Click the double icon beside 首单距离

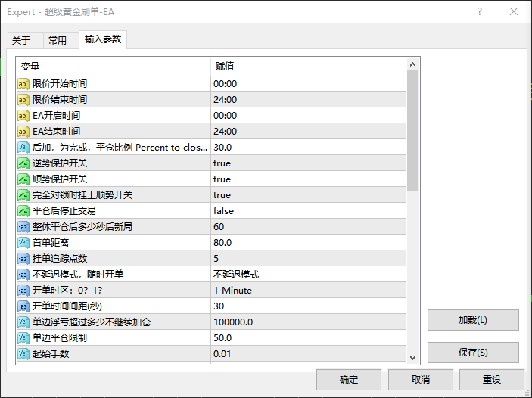23,243
